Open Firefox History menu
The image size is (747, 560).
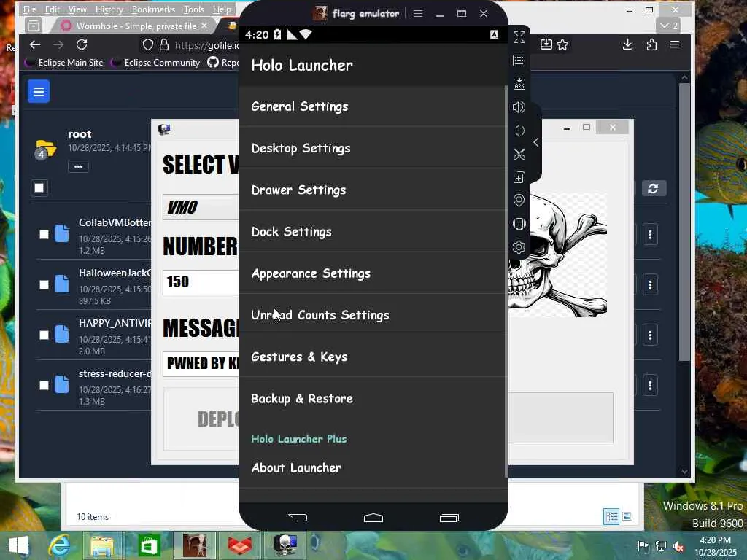click(x=109, y=9)
